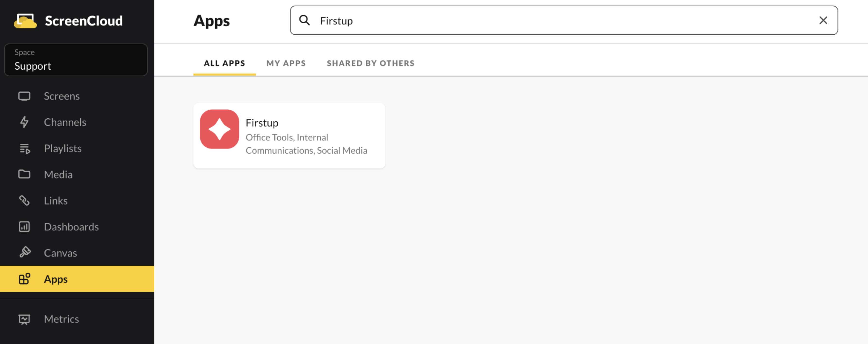Click the Canvas brush icon
The height and width of the screenshot is (344, 868).
click(x=25, y=252)
